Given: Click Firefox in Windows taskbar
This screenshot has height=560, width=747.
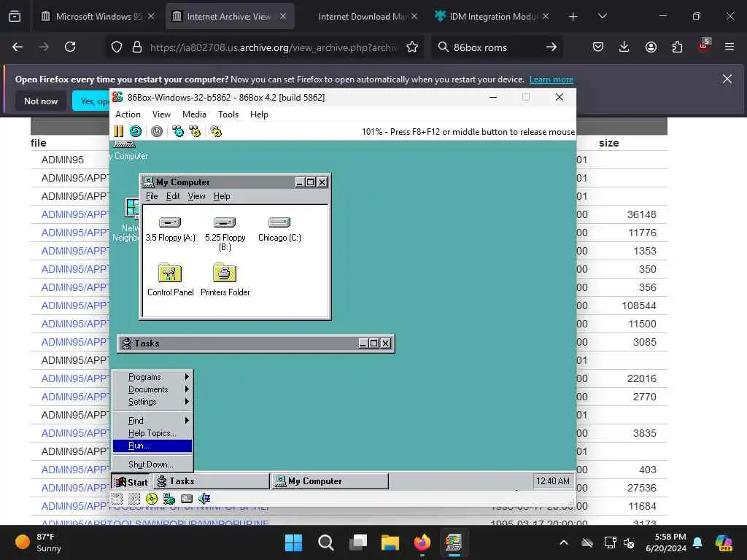Looking at the screenshot, I should pyautogui.click(x=422, y=542).
